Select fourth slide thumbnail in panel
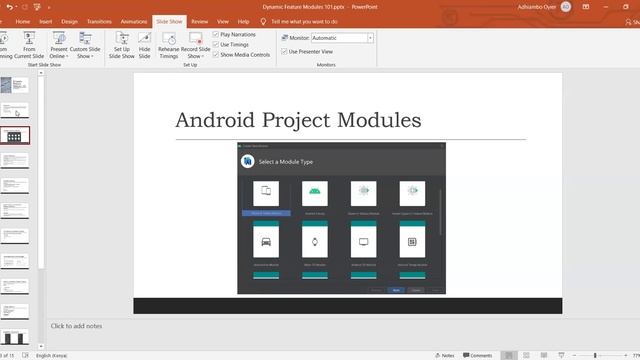The height and width of the screenshot is (360, 640). coord(15,161)
